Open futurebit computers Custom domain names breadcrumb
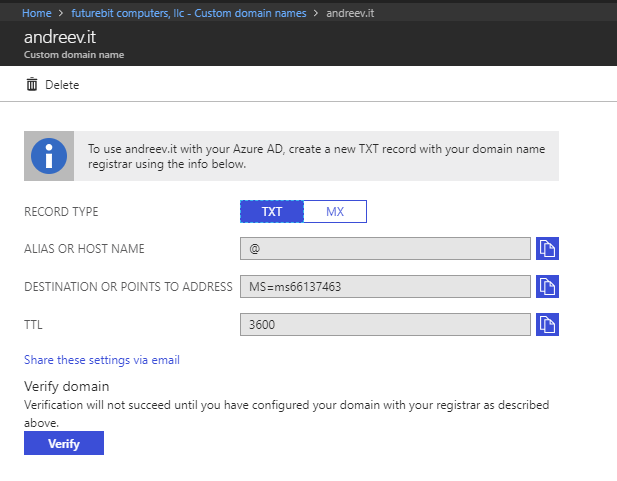Image resolution: width=617 pixels, height=481 pixels. (188, 13)
